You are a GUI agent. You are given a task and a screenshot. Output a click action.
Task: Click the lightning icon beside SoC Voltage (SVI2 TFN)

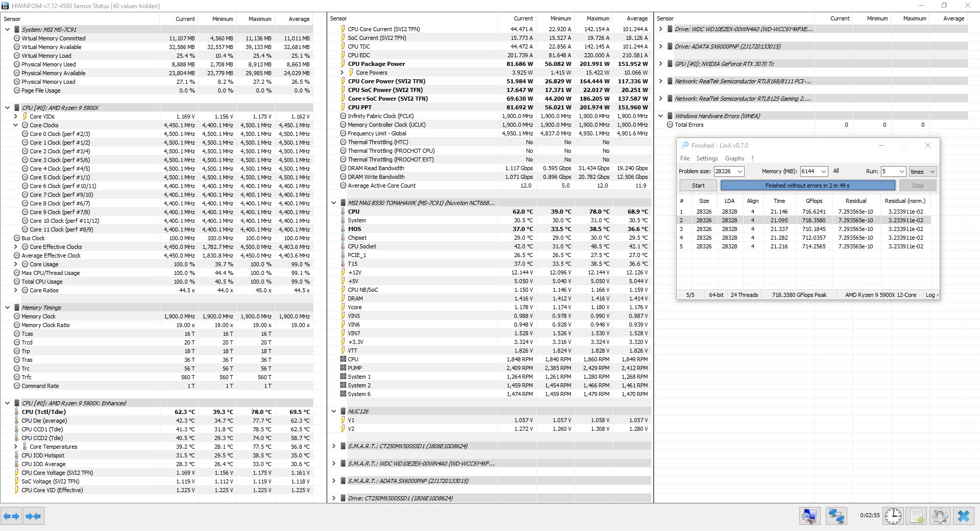[17, 481]
